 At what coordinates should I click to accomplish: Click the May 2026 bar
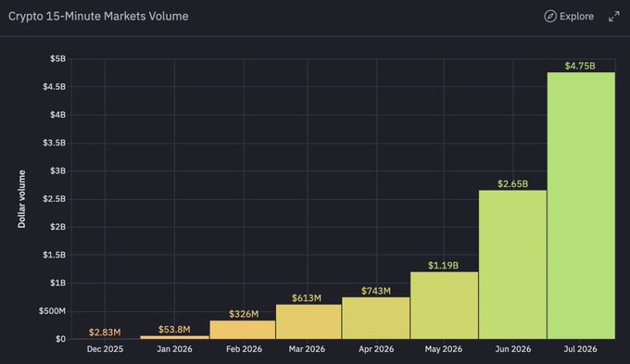(445, 306)
